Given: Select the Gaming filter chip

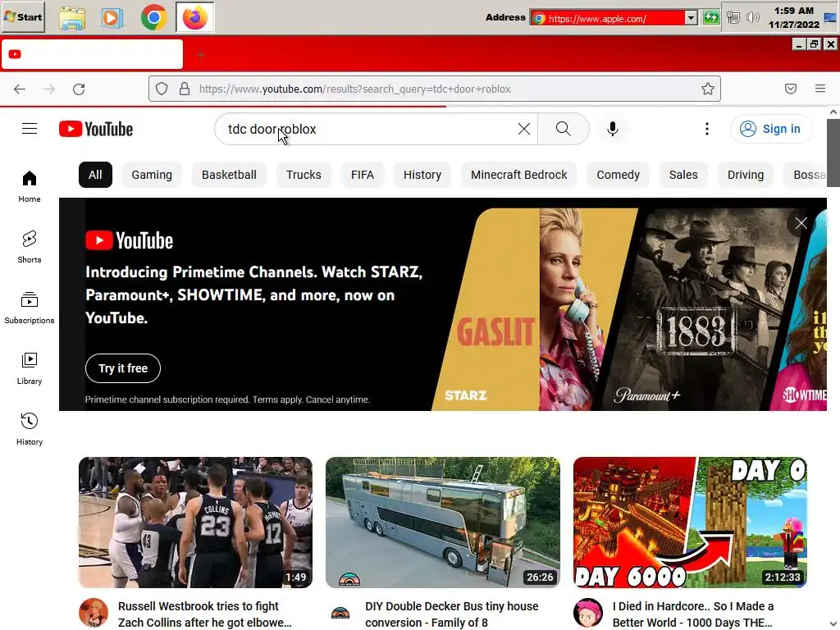Looking at the screenshot, I should pos(152,175).
